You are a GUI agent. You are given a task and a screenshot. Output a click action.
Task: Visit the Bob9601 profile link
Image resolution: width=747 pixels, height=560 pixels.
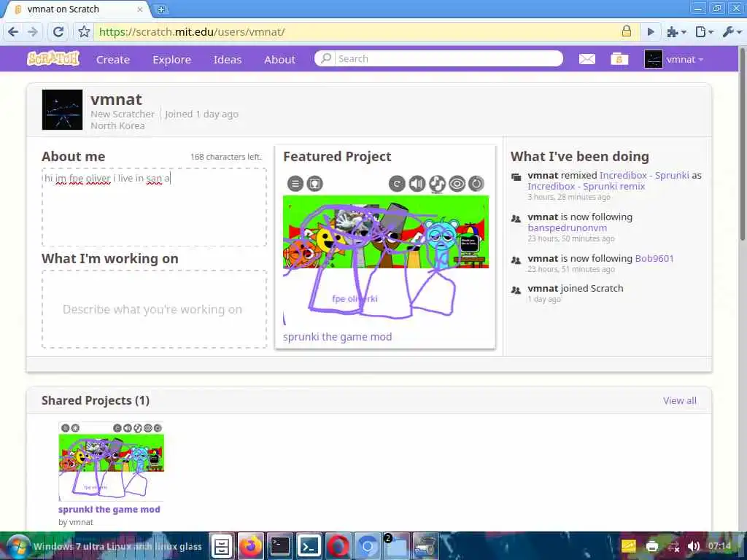[x=654, y=259]
